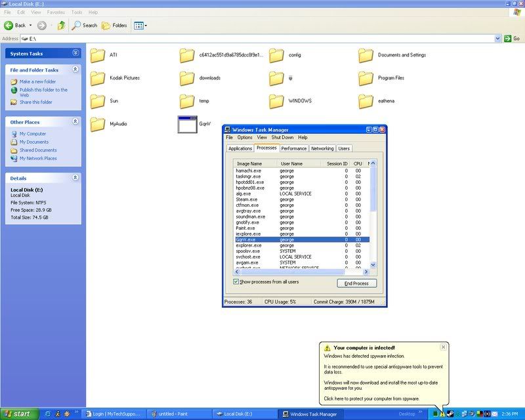Click the Start button

(x=19, y=414)
